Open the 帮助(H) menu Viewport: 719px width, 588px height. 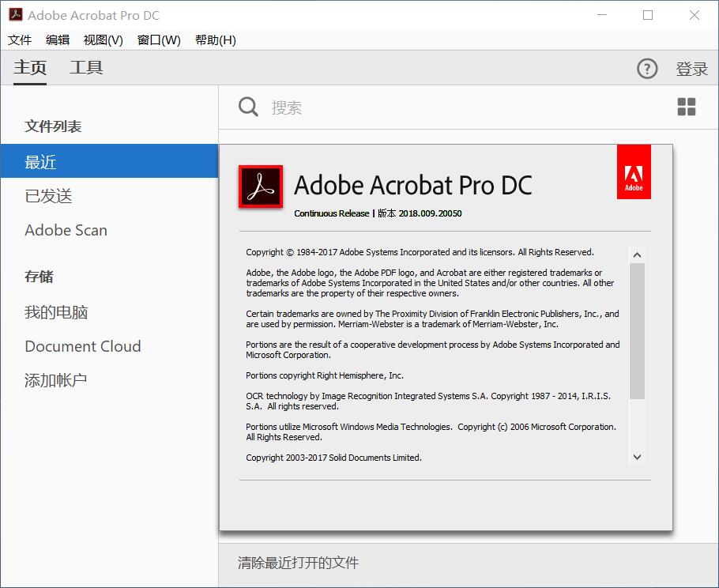coord(215,40)
